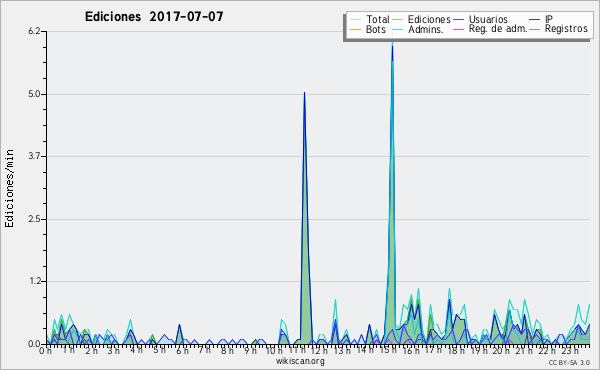
Task: Click the 0.0 y-axis value
Action: 34,344
